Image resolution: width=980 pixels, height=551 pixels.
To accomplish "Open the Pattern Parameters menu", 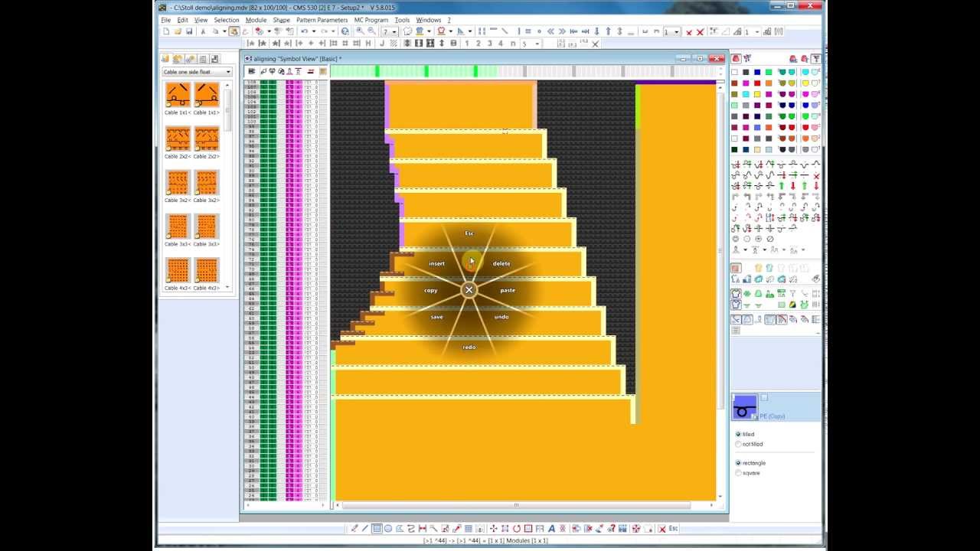I will [322, 20].
